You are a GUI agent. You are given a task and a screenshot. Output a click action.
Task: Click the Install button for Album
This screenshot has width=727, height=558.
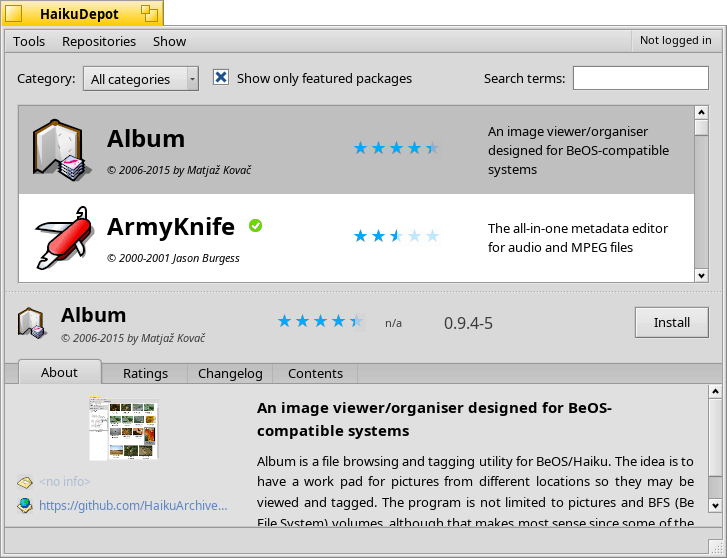tap(671, 322)
